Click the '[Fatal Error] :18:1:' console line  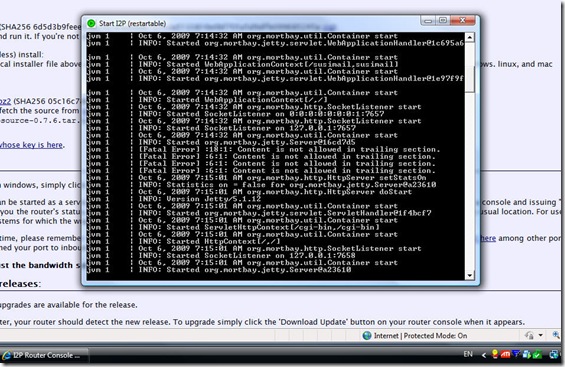coord(264,149)
